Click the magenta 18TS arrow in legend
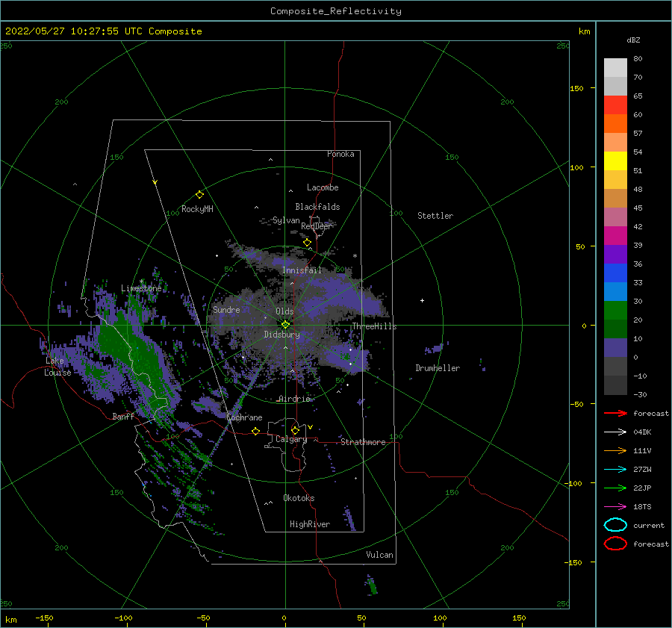This screenshot has width=672, height=628. click(615, 507)
